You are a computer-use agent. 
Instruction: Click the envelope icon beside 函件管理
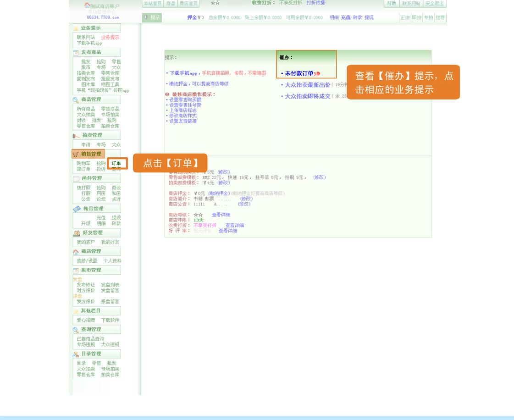point(76,178)
